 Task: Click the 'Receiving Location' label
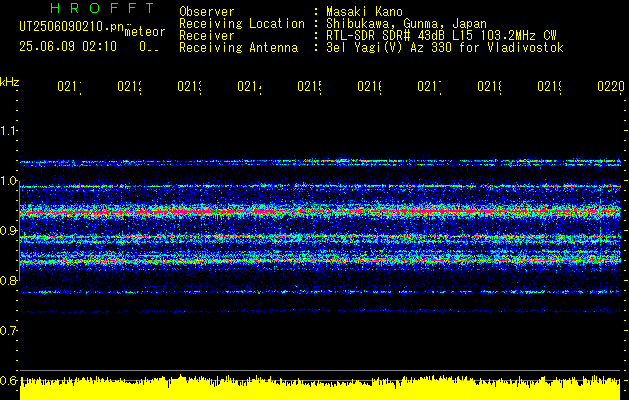[x=242, y=24]
